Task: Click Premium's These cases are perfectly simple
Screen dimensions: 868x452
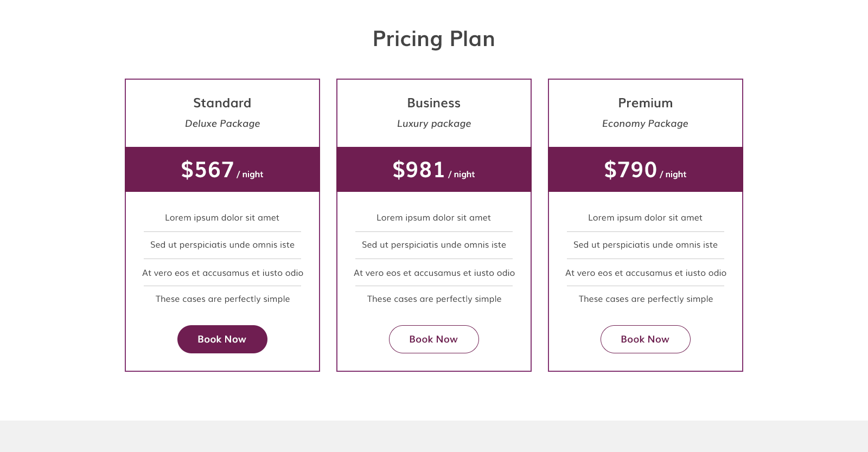Action: (646, 299)
